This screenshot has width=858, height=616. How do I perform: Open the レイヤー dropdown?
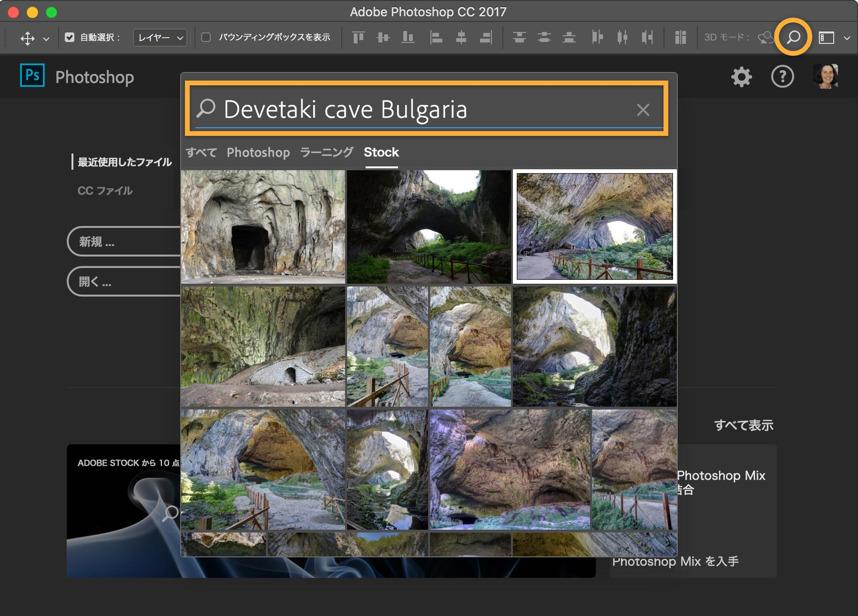(160, 38)
